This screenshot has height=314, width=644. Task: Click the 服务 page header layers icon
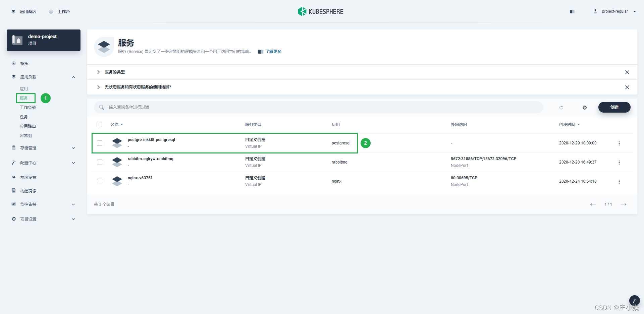[x=104, y=47]
